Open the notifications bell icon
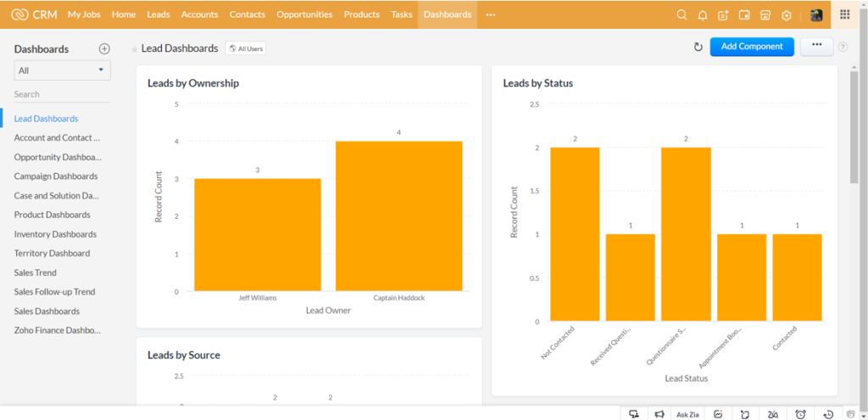The width and height of the screenshot is (868, 420). click(703, 15)
